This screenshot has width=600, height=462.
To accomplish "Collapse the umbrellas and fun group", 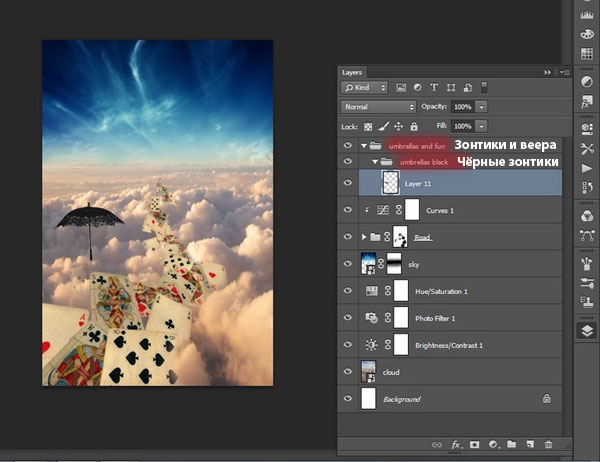I will point(364,145).
